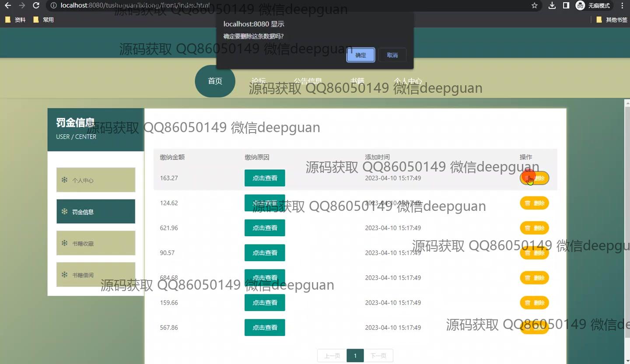Screen dimensions: 630x364
Task: Delete the 124.62 fine record
Action: 534,203
